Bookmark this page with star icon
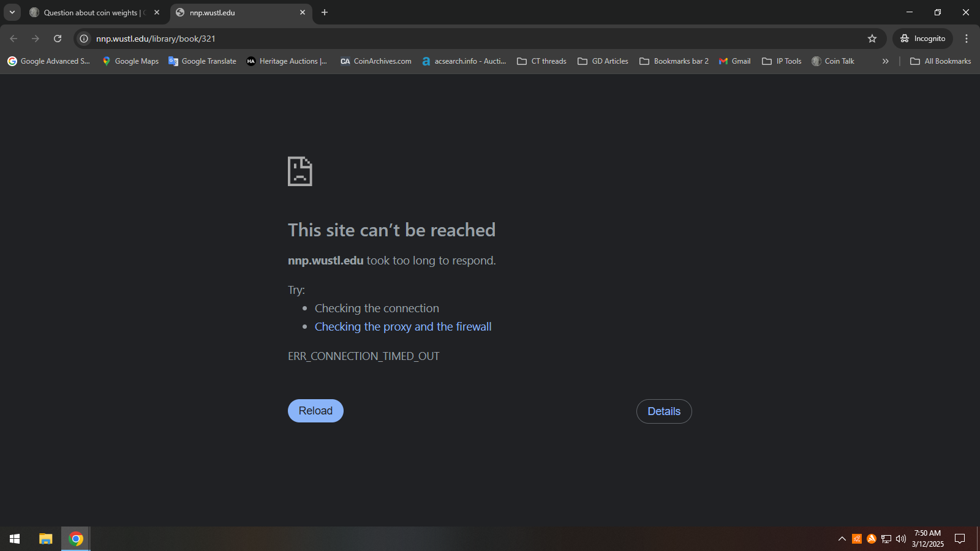 point(872,39)
